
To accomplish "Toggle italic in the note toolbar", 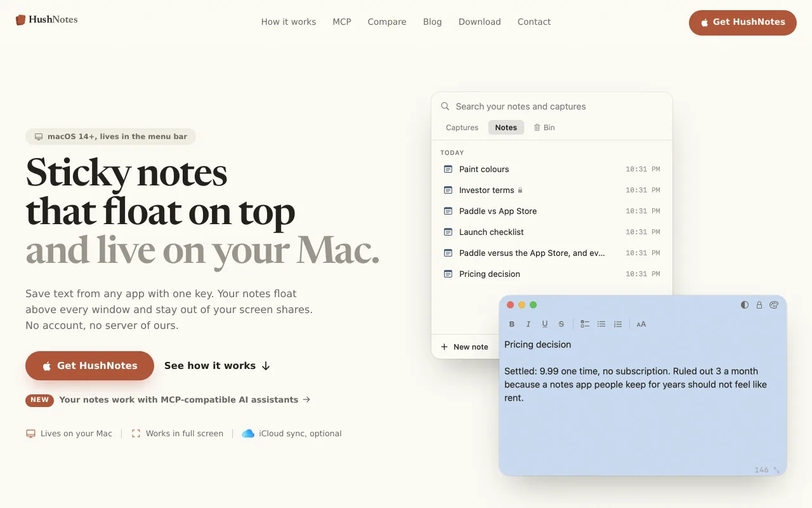I will pyautogui.click(x=528, y=324).
